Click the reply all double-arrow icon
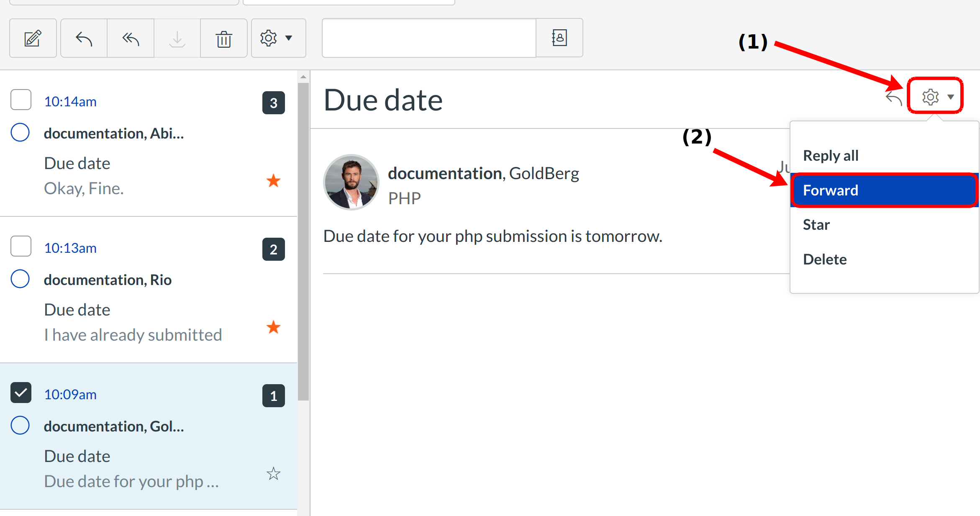Image resolution: width=980 pixels, height=516 pixels. (131, 39)
